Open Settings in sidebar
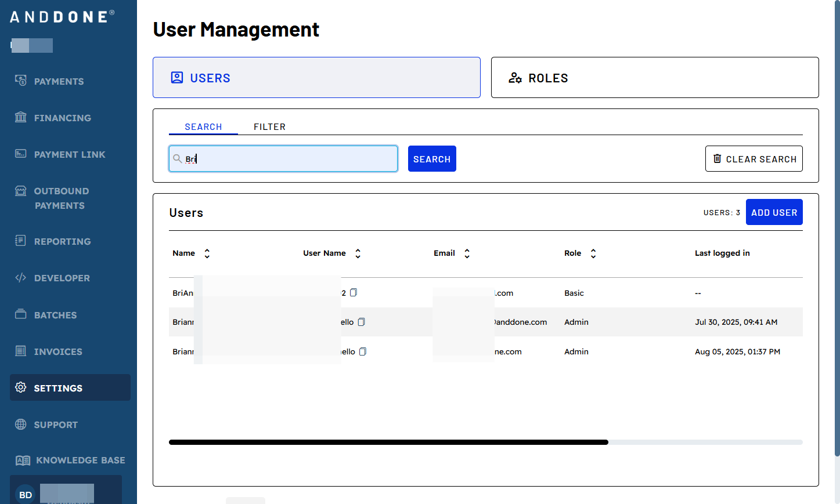Image resolution: width=840 pixels, height=504 pixels. pos(70,387)
